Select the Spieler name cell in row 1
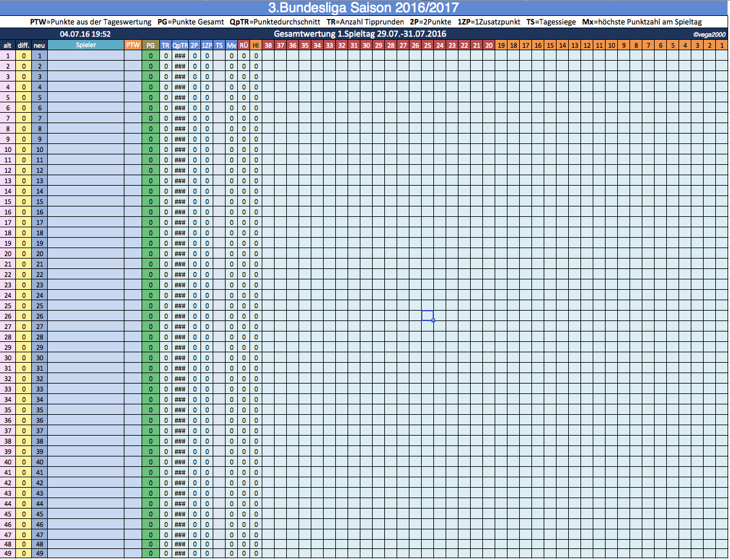Viewport: 730px width, 560px height. click(x=85, y=56)
